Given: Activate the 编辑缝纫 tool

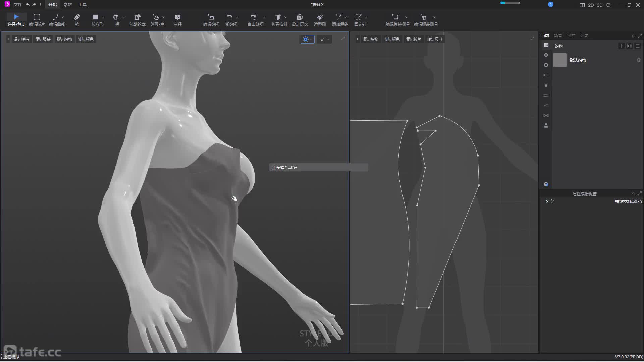Looking at the screenshot, I should pyautogui.click(x=211, y=19).
